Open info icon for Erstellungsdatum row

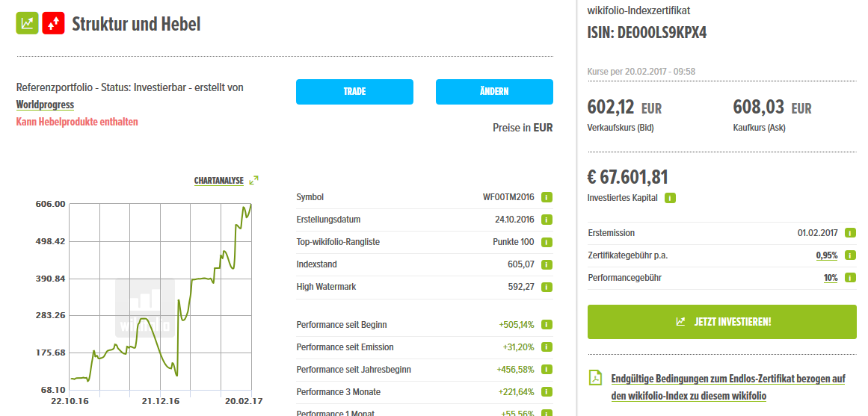point(547,220)
